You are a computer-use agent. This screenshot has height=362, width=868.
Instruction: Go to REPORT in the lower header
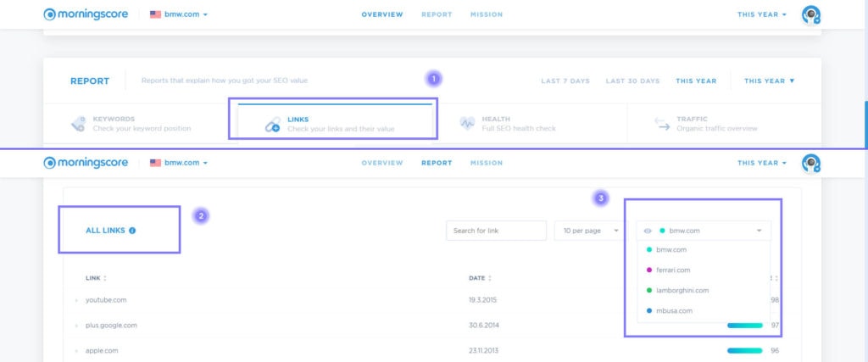point(437,163)
